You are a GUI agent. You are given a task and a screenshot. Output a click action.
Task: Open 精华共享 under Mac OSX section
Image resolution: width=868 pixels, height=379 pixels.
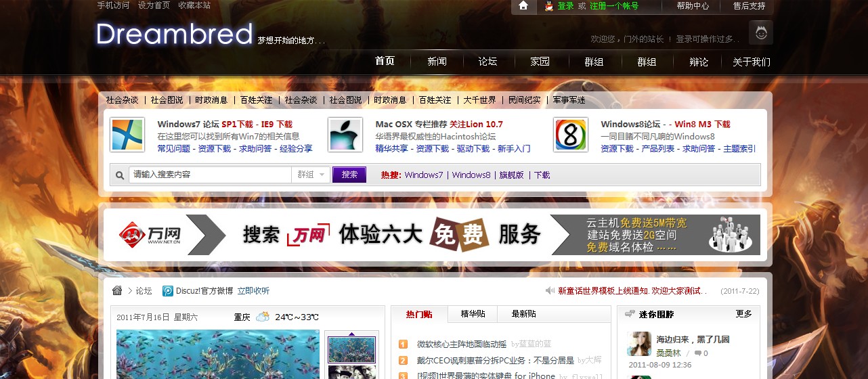point(392,149)
